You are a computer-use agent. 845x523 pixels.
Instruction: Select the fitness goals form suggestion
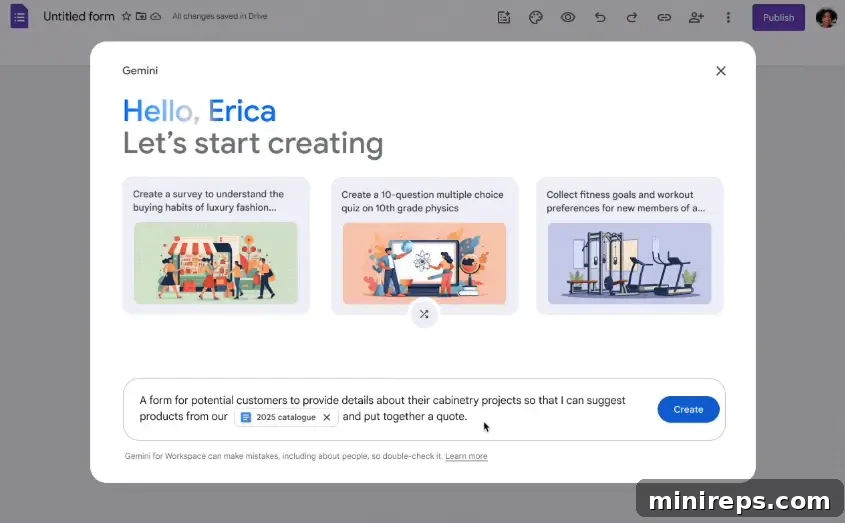[629, 245]
